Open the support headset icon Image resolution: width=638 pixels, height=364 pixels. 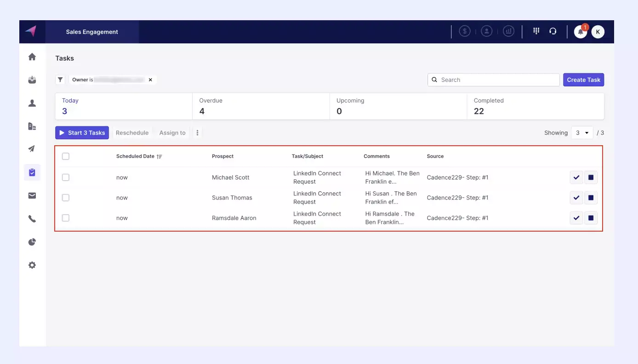[553, 31]
